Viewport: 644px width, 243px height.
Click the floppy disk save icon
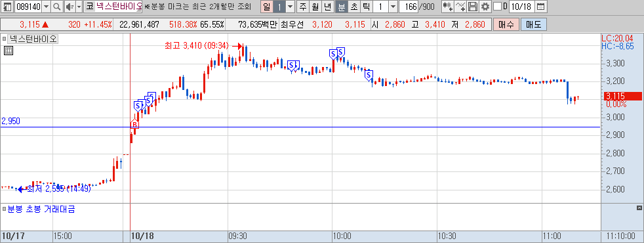pos(473,7)
